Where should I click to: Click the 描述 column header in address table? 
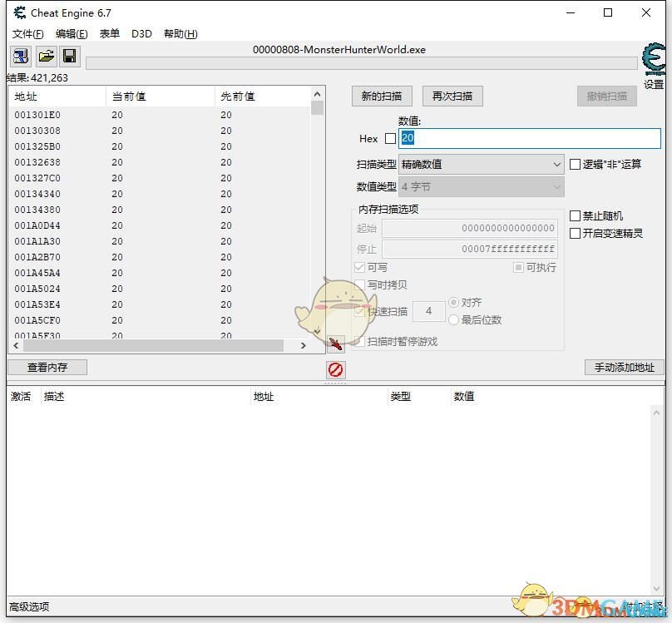click(x=146, y=396)
